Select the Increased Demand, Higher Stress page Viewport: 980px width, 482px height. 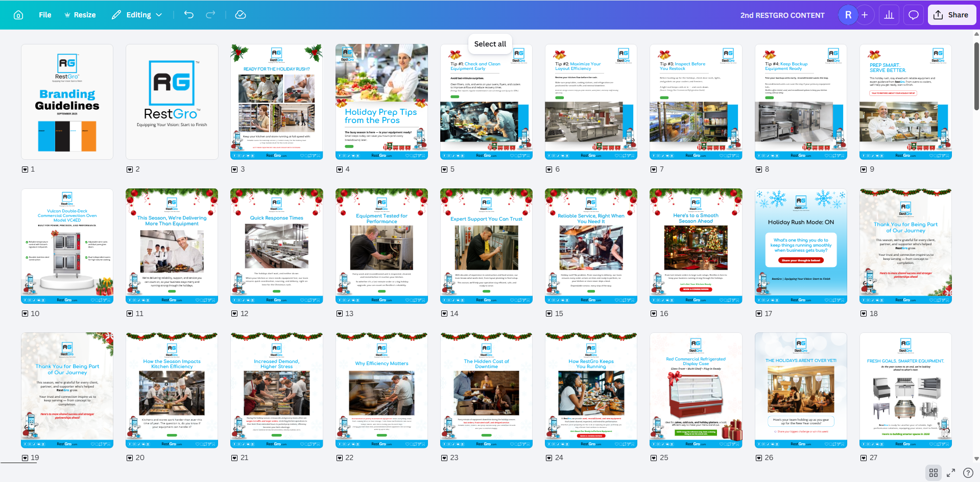pos(277,391)
